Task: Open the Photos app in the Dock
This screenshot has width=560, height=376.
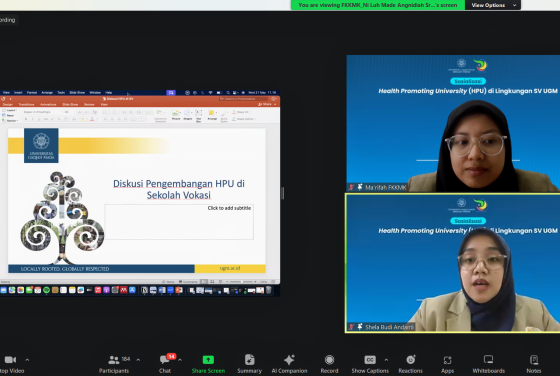Action: coord(21,290)
